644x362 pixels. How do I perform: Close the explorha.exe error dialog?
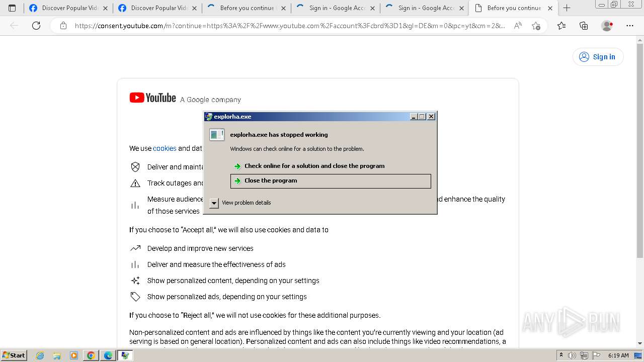431,117
